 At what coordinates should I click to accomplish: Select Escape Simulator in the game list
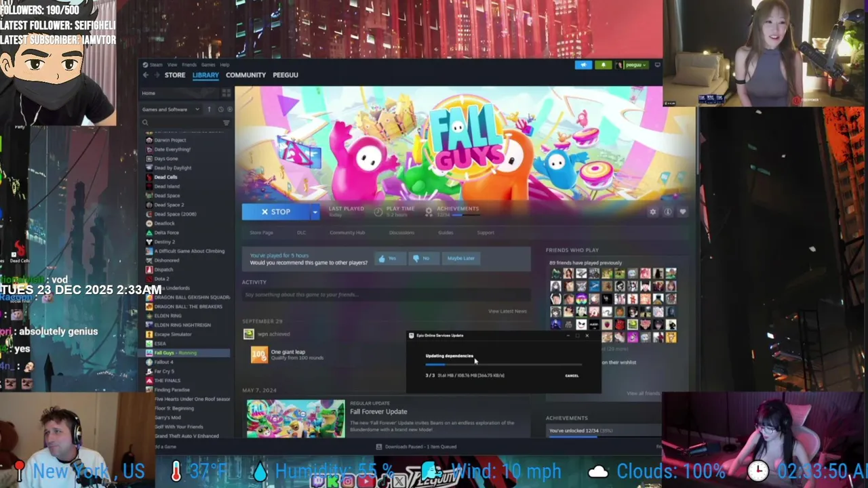[172, 334]
